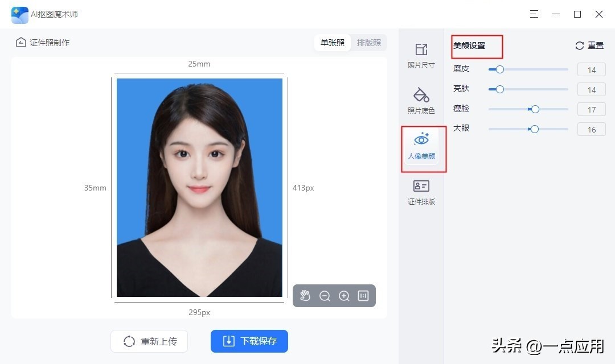Select the 人像美颜 portrait beauty tool
Screen dimensions: 615x364
point(421,147)
